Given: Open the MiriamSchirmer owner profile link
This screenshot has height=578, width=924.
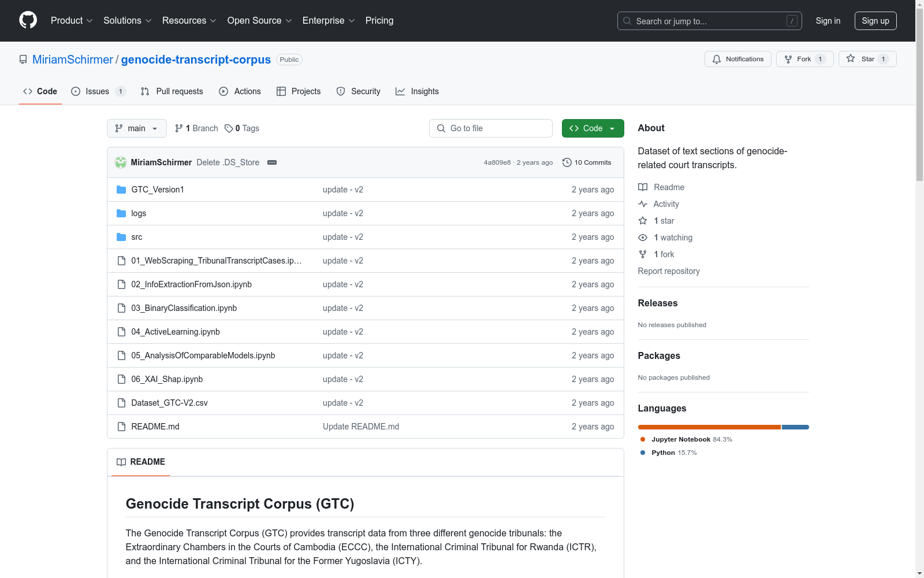Looking at the screenshot, I should click(x=73, y=60).
